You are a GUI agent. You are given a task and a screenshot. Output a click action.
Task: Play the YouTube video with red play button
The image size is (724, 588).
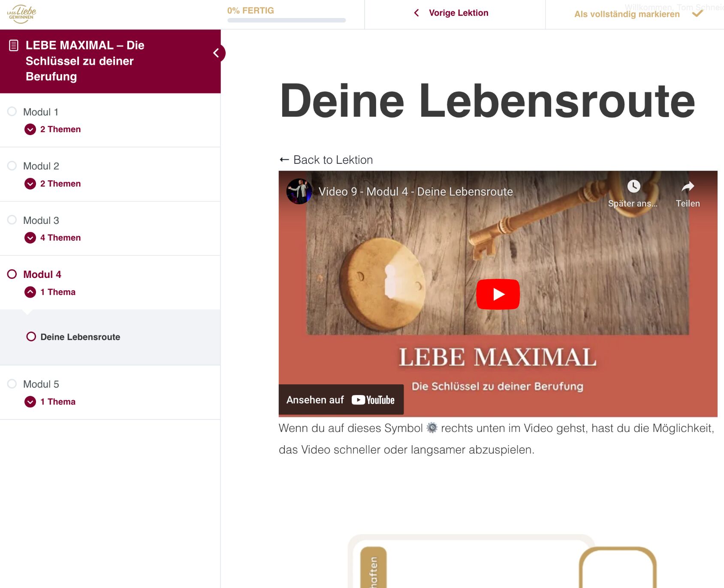pos(498,294)
